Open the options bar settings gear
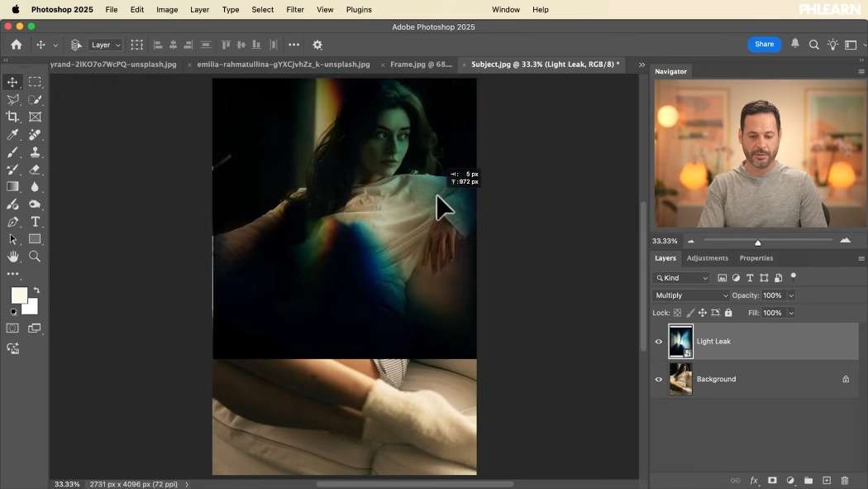 317,45
